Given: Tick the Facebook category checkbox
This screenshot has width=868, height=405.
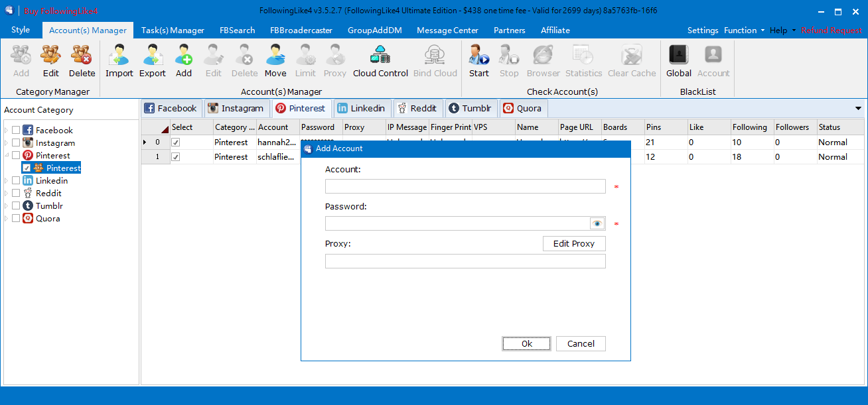Looking at the screenshot, I should (16, 131).
